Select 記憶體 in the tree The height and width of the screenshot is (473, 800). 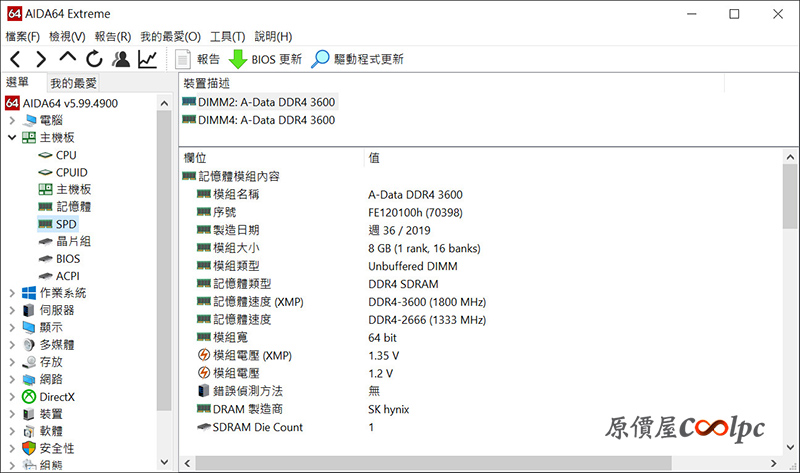point(73,207)
